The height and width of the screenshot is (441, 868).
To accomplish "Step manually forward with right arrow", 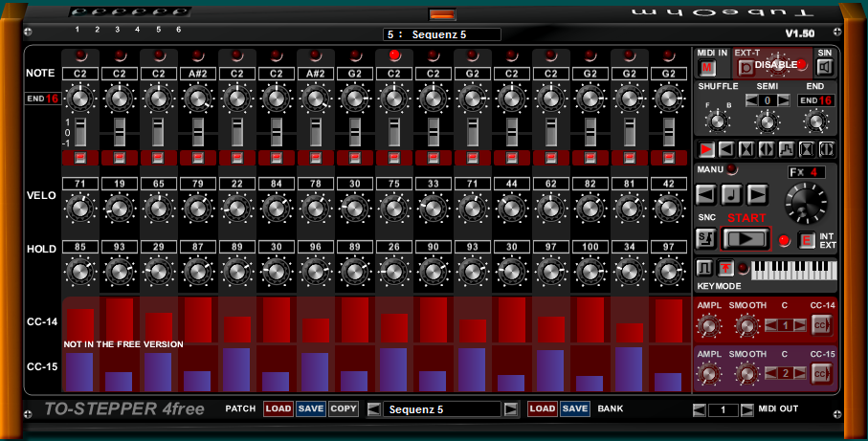I will click(x=757, y=195).
